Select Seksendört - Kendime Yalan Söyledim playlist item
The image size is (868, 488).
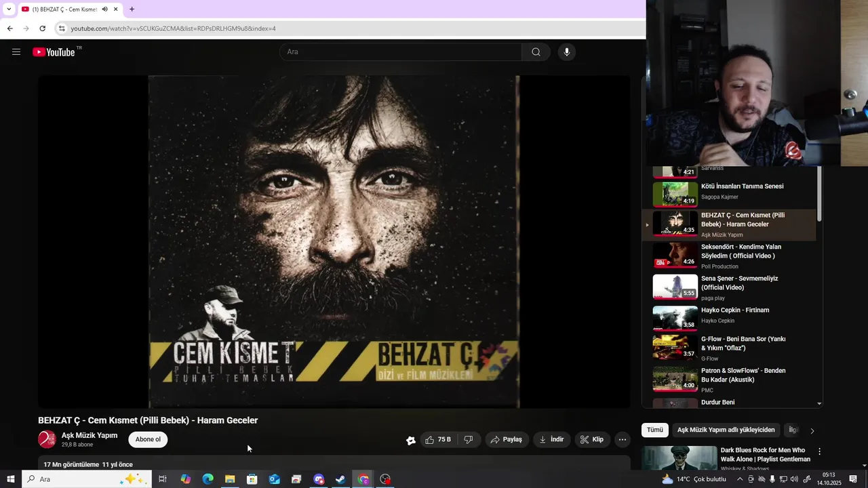(x=729, y=256)
